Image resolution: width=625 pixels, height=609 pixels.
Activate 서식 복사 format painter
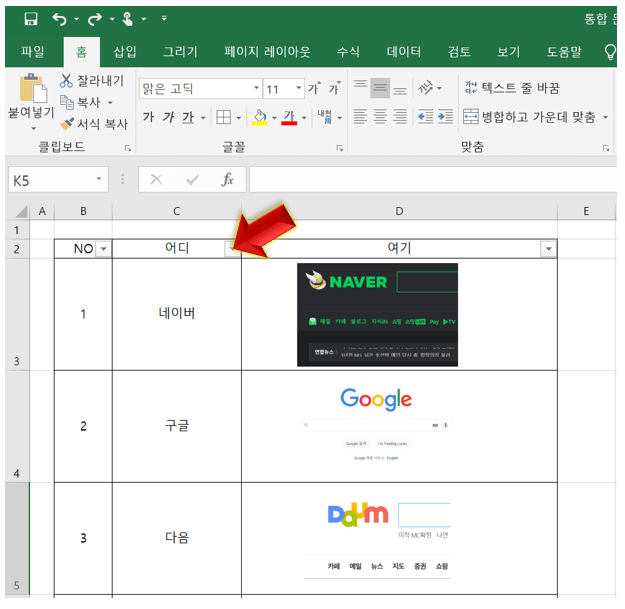[x=94, y=124]
